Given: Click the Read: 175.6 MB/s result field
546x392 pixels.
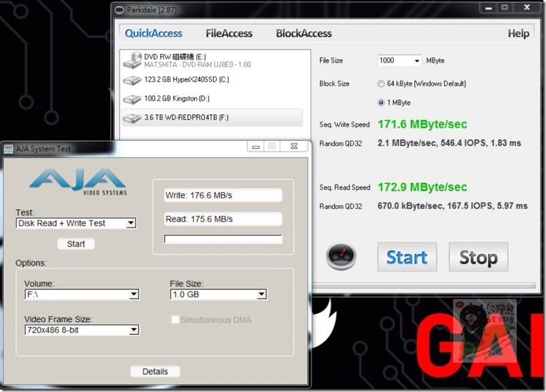Looking at the screenshot, I should 223,219.
